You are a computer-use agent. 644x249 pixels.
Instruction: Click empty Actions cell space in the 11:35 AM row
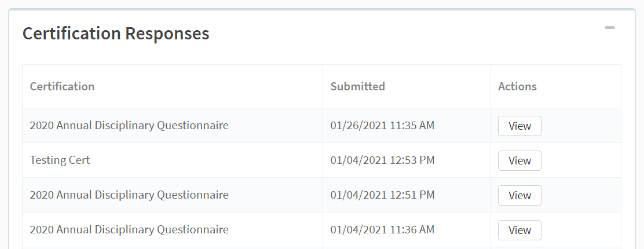click(x=581, y=126)
